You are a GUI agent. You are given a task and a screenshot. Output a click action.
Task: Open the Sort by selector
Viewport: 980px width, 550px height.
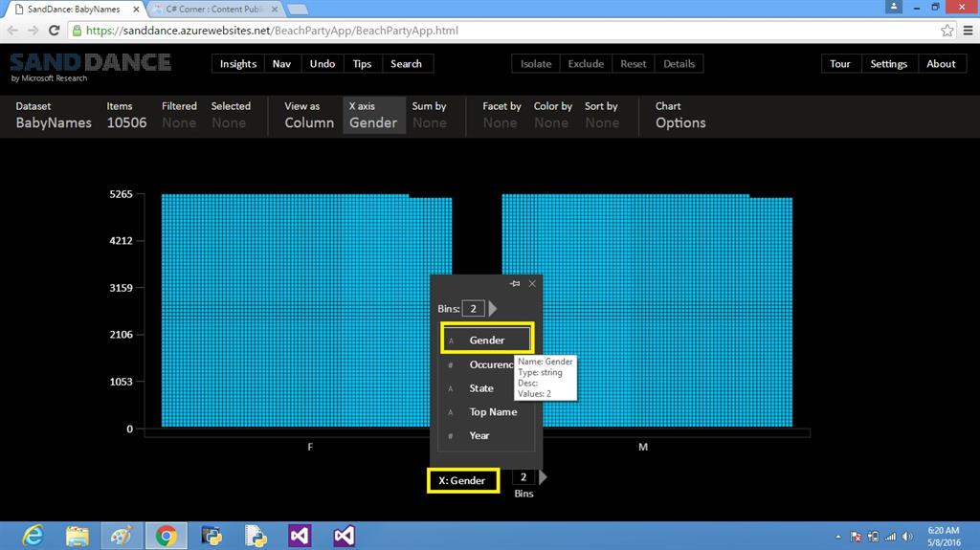[601, 115]
